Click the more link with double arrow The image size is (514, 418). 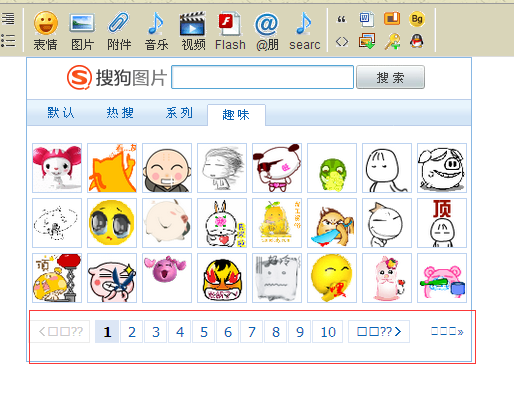[447, 332]
